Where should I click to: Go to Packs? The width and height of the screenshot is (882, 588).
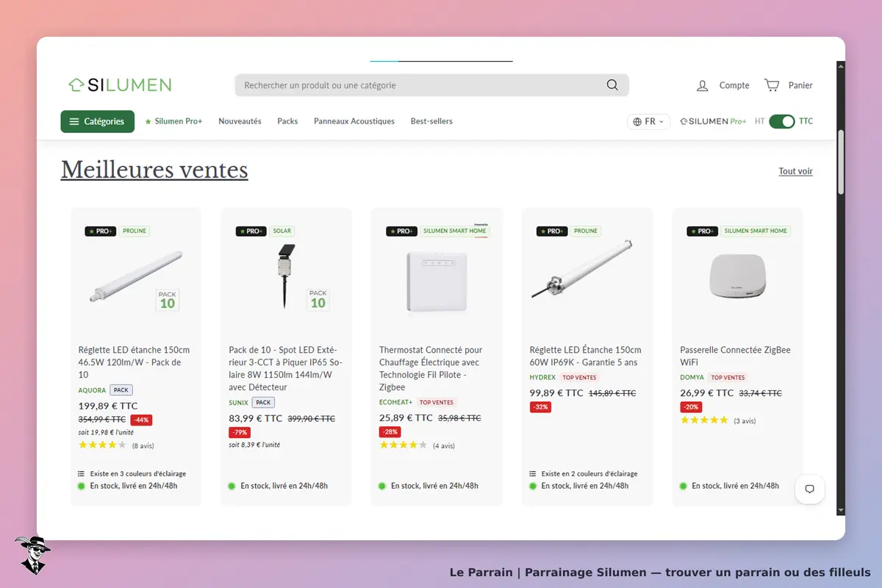(x=287, y=121)
